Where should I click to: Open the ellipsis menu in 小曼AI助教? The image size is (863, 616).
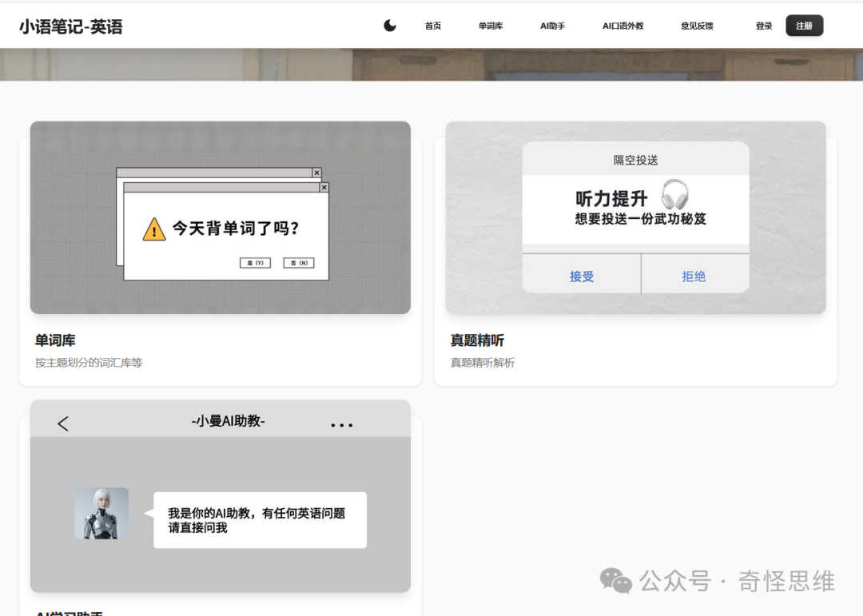click(x=341, y=424)
